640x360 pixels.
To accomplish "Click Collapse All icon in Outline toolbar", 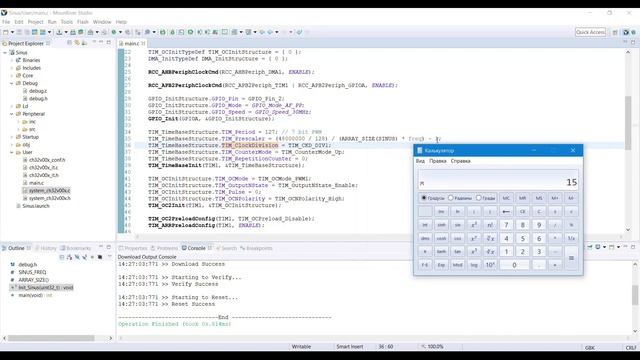I will pyautogui.click(x=62, y=257).
